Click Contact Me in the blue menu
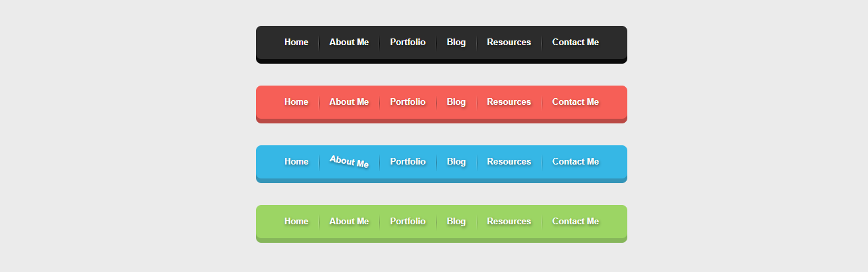868x272 pixels. 576,162
